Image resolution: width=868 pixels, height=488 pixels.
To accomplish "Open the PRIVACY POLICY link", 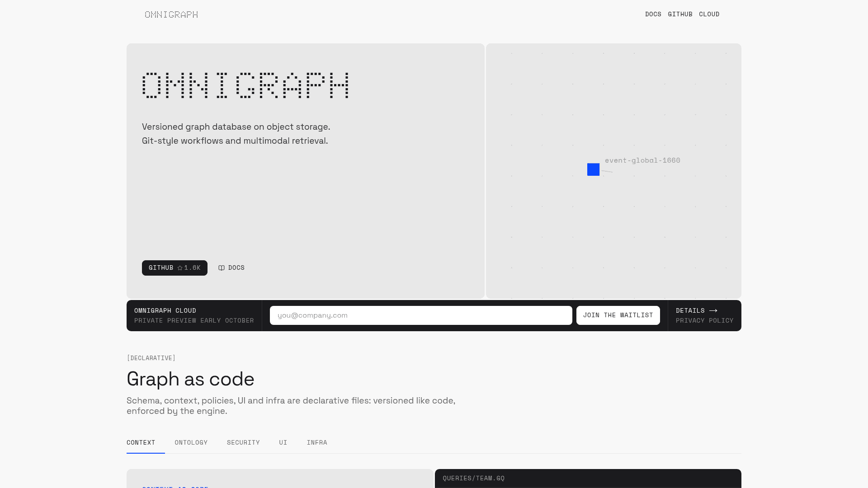I will [704, 321].
